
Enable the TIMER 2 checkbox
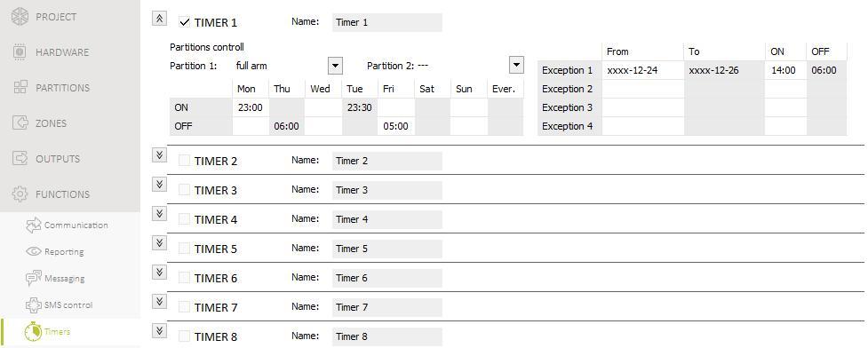[184, 161]
